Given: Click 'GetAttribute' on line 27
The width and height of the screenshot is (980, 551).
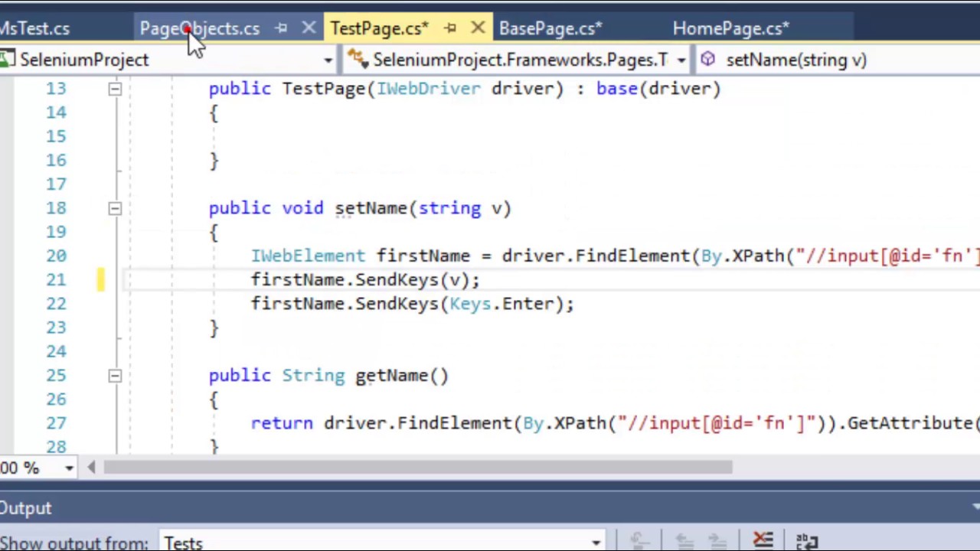Looking at the screenshot, I should (x=910, y=423).
